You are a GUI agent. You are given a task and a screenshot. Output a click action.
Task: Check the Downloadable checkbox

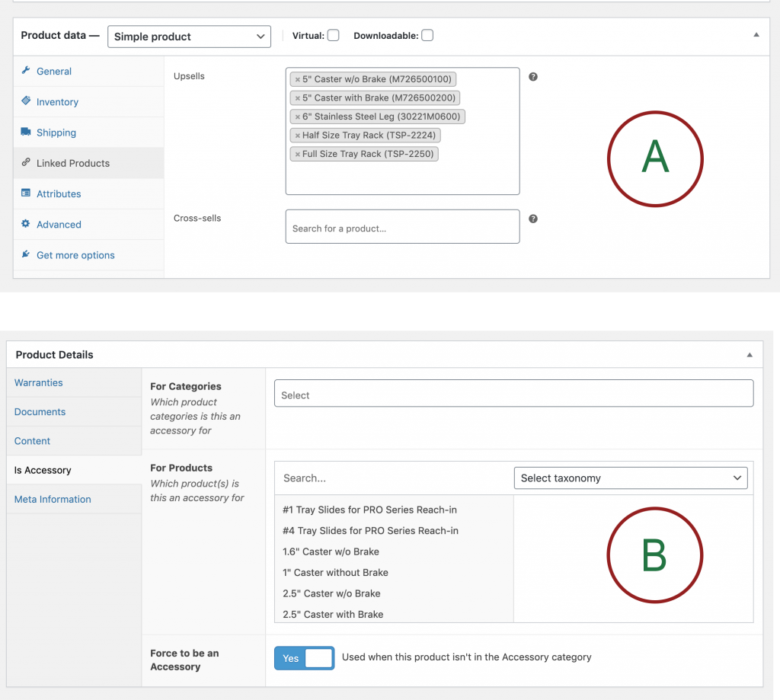[427, 36]
